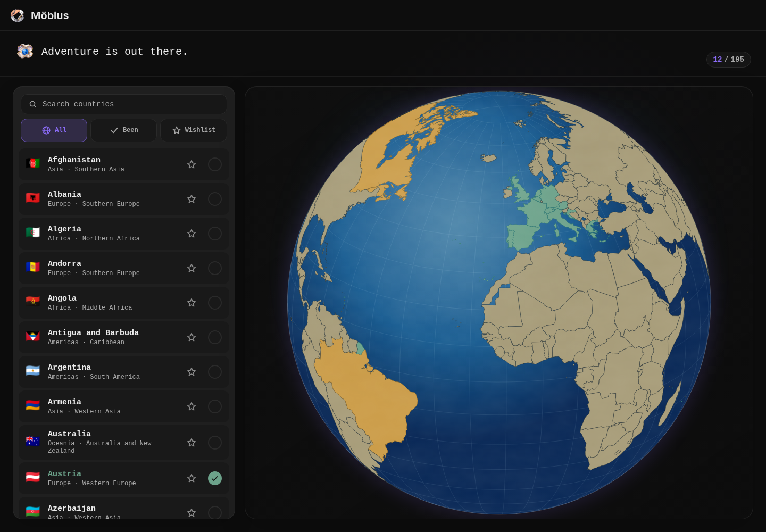Add Afghanistan to wishlist with star
This screenshot has width=766, height=532.
(191, 164)
